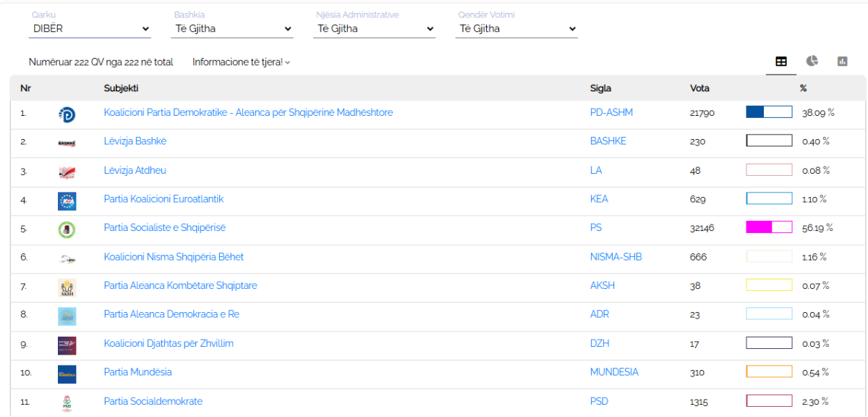Open the Qarku dropdown showing DIBËR

click(x=90, y=29)
